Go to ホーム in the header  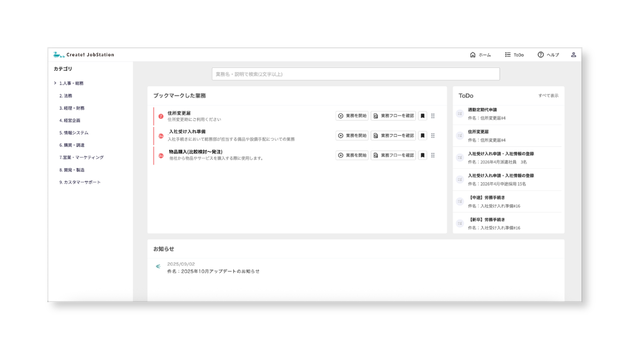click(480, 55)
